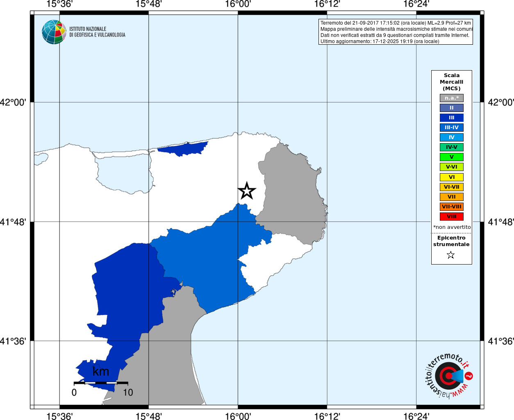Click the right axis label 41°48'
The height and width of the screenshot is (420, 514).
point(500,222)
